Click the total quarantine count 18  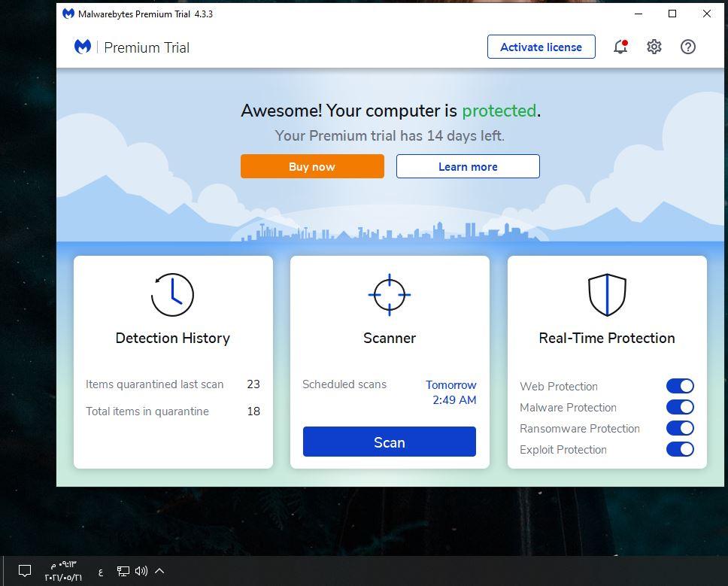pyautogui.click(x=253, y=411)
